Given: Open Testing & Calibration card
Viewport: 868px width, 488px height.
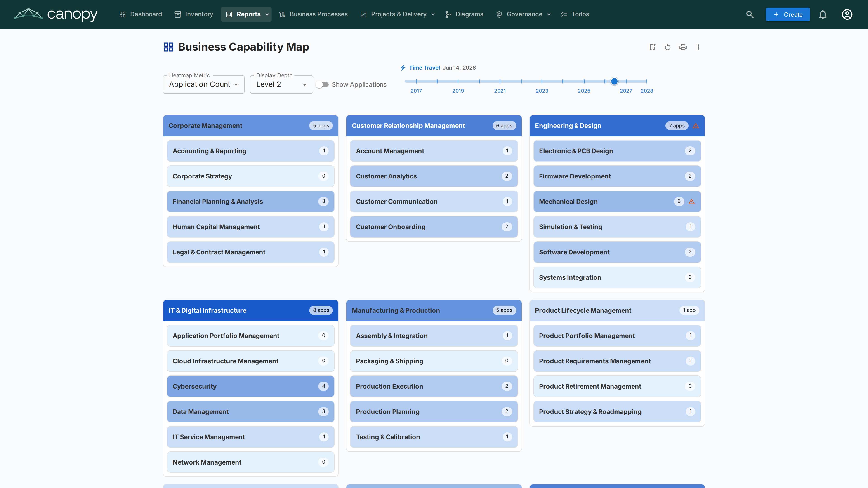Looking at the screenshot, I should coord(434,437).
